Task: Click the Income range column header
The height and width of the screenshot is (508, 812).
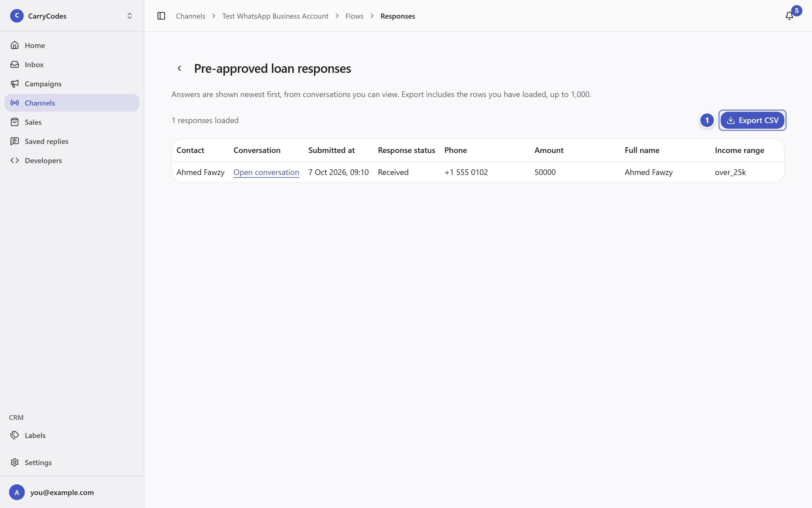Action: point(739,150)
